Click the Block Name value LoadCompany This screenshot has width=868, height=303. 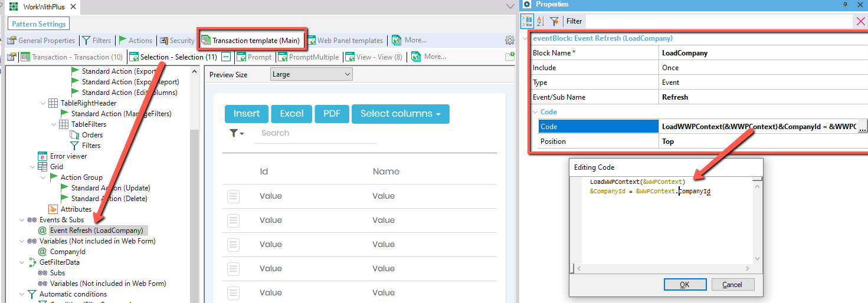(684, 53)
